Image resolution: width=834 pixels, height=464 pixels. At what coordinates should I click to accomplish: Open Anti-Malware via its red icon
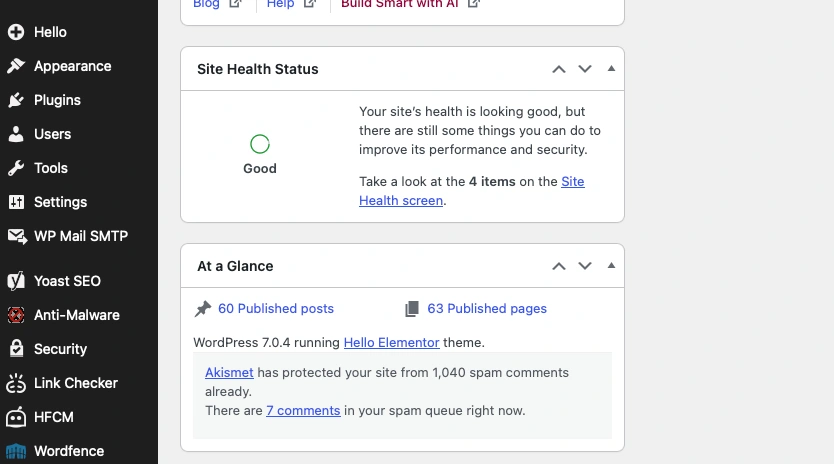coord(16,315)
